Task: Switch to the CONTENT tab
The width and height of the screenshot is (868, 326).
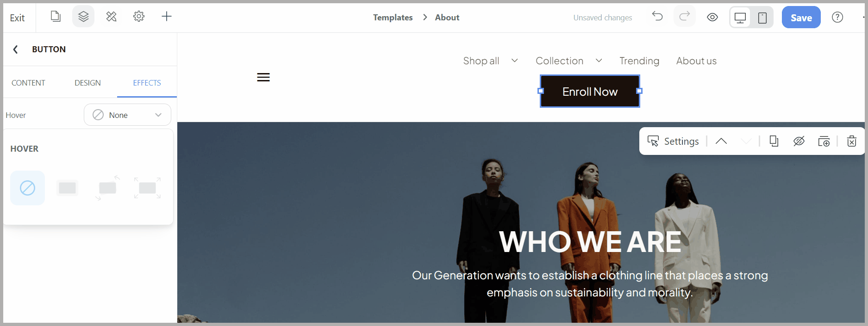Action: [x=28, y=83]
